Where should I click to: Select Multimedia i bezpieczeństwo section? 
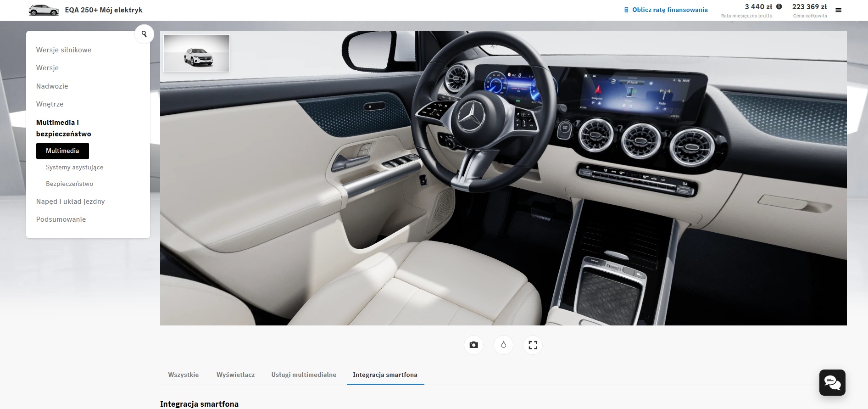click(64, 128)
